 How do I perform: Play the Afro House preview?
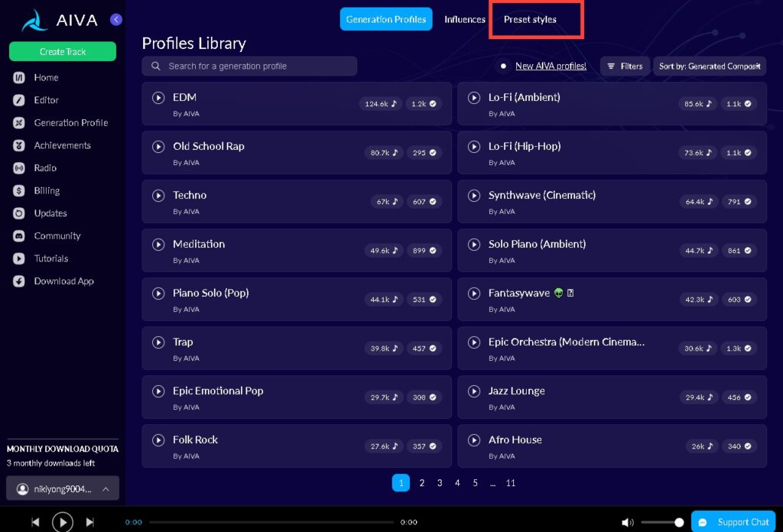[x=474, y=440]
